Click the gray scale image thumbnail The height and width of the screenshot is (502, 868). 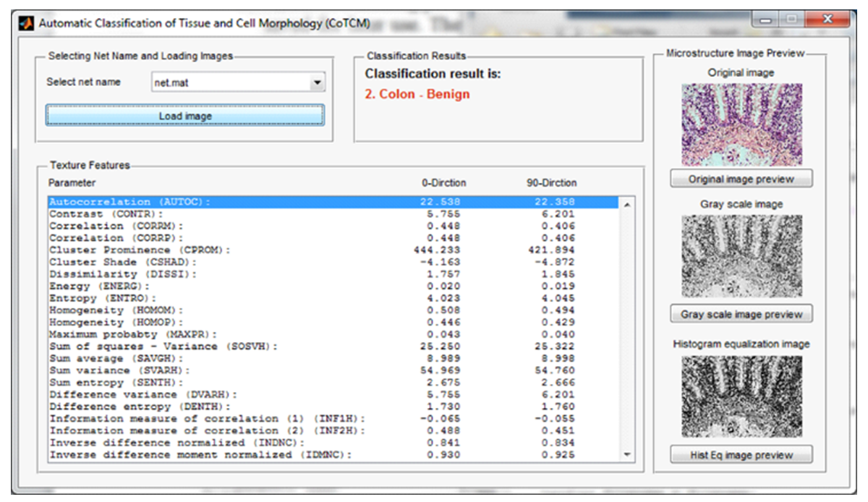(x=741, y=257)
